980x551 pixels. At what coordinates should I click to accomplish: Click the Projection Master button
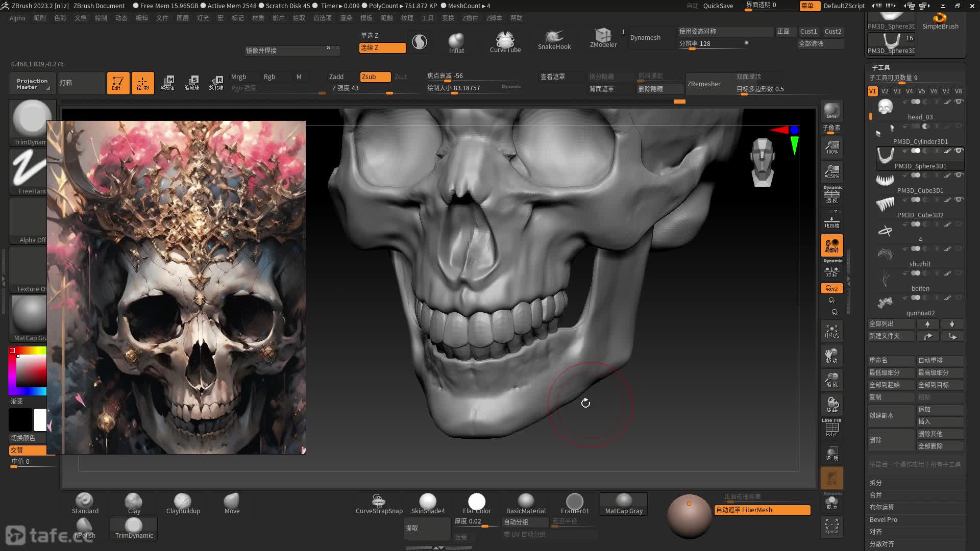pos(32,83)
